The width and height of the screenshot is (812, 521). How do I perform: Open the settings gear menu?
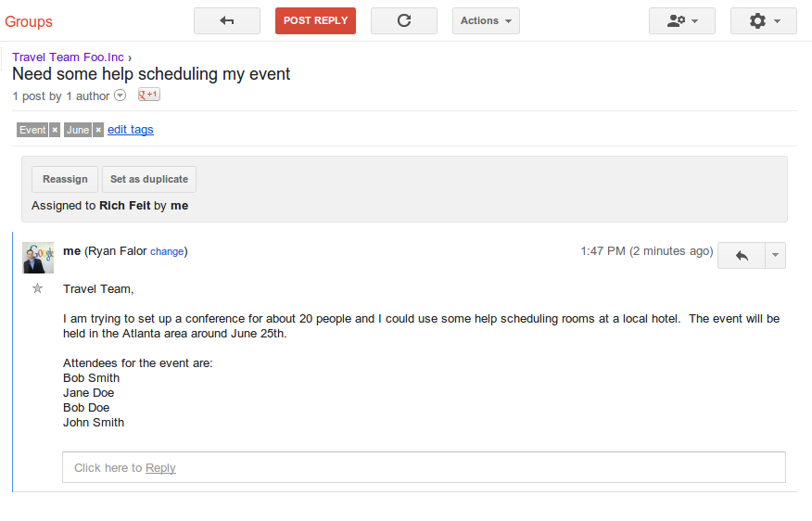coord(763,21)
